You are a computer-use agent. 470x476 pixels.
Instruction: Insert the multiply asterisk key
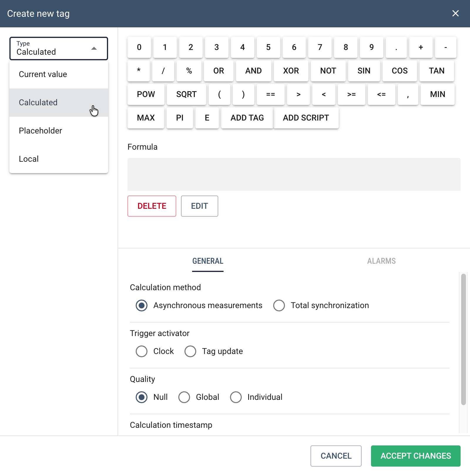[x=139, y=71]
